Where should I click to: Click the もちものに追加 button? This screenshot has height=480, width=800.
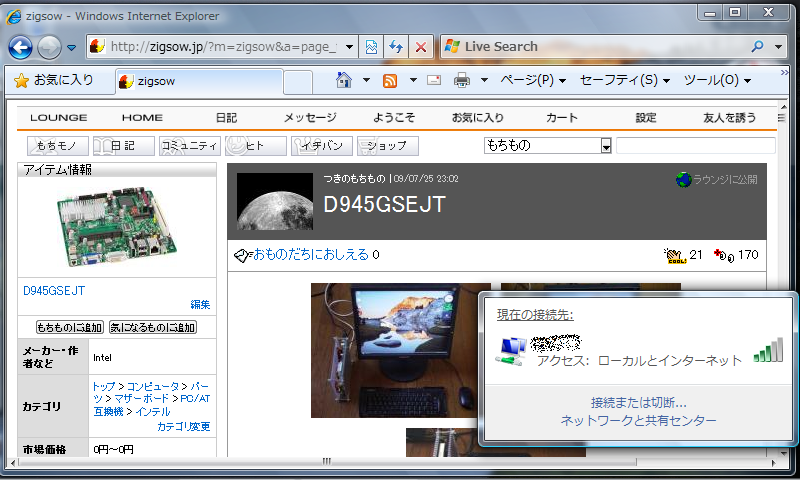coord(70,327)
